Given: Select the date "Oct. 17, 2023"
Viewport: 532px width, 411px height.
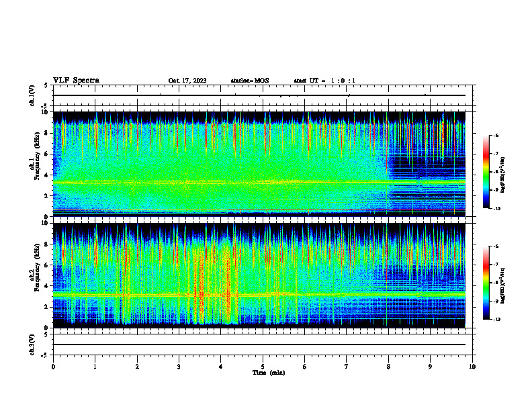Looking at the screenshot, I should click(x=187, y=81).
